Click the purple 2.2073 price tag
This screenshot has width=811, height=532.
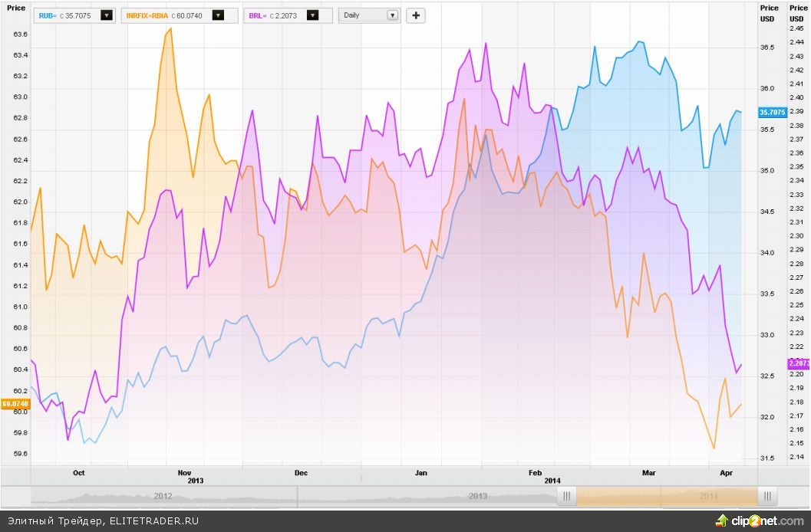799,363
